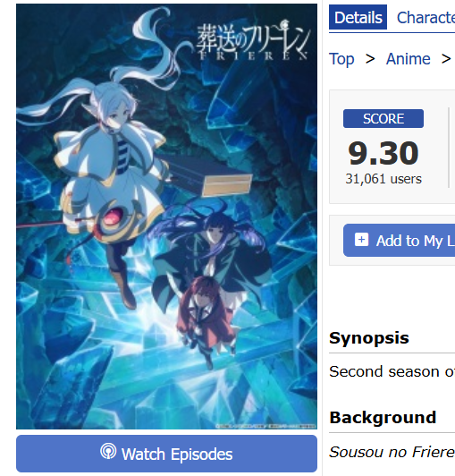The height and width of the screenshot is (476, 455).
Task: Open the Frieren poster image
Action: pyautogui.click(x=166, y=217)
